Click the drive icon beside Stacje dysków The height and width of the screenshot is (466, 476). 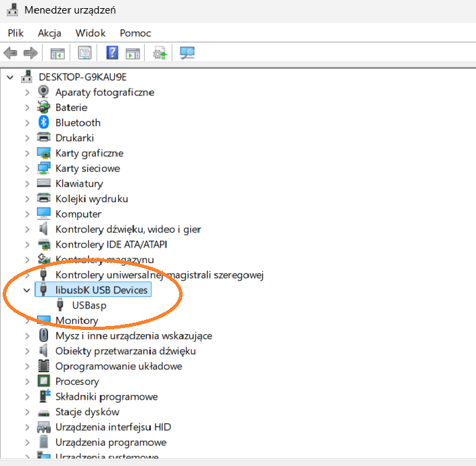pos(43,413)
